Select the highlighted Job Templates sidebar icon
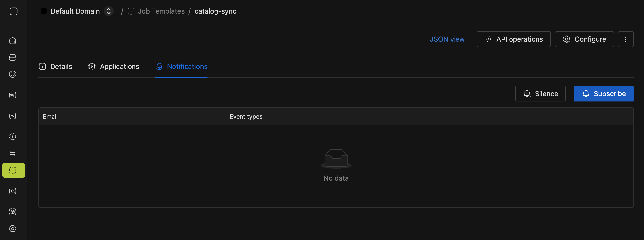The width and height of the screenshot is (644, 240). pos(14,170)
